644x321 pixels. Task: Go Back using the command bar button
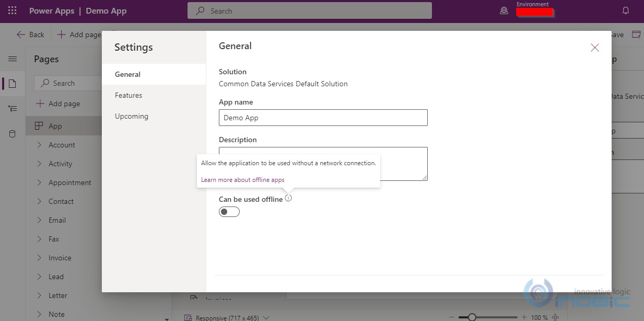click(x=30, y=35)
